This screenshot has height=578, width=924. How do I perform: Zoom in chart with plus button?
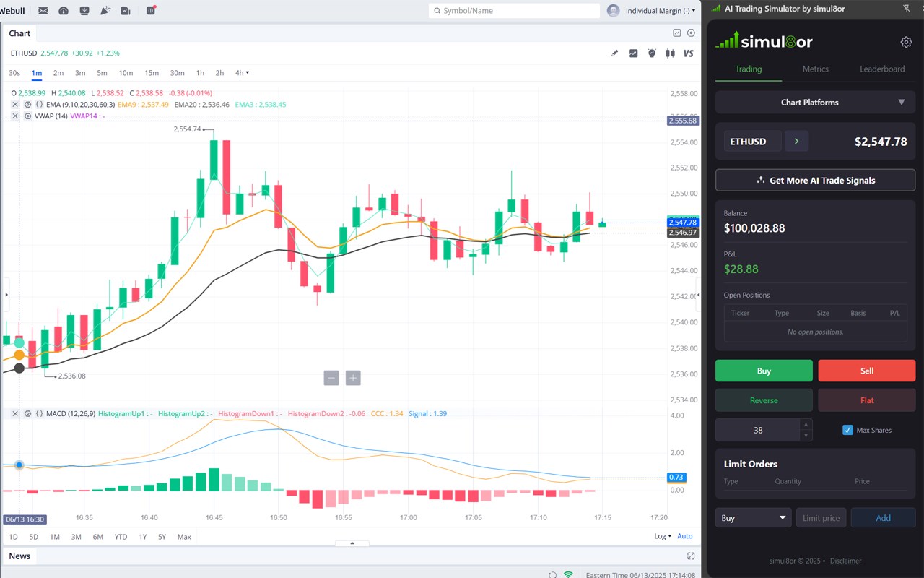click(x=353, y=378)
